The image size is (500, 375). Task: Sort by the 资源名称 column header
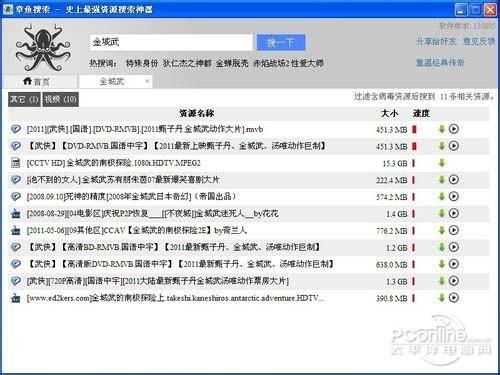click(x=197, y=113)
